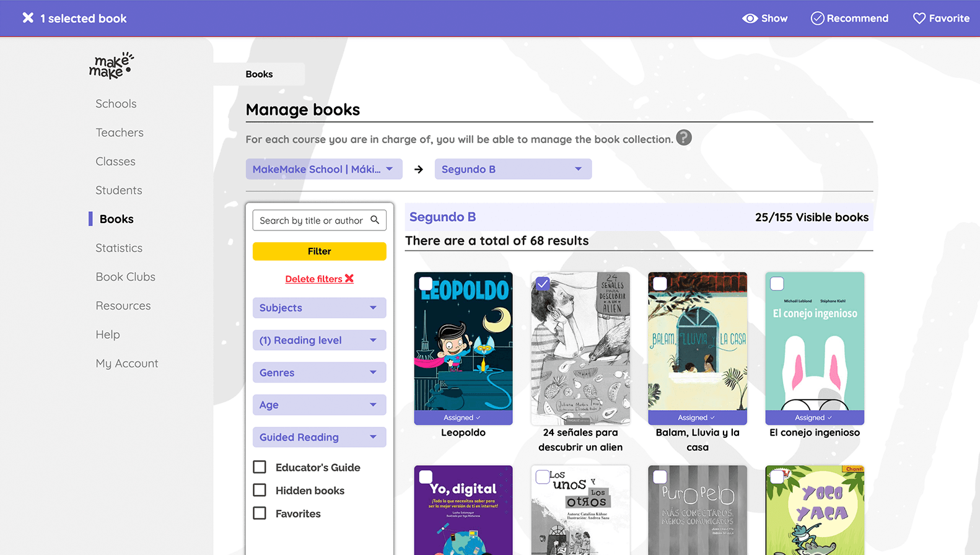Expand the Subjects filter dropdown
This screenshot has width=980, height=555.
click(319, 308)
